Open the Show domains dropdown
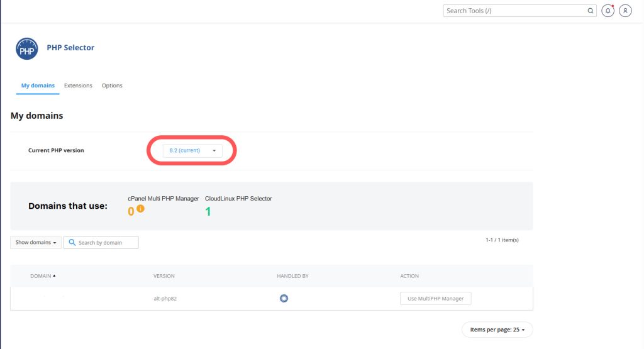The width and height of the screenshot is (644, 349). [36, 242]
